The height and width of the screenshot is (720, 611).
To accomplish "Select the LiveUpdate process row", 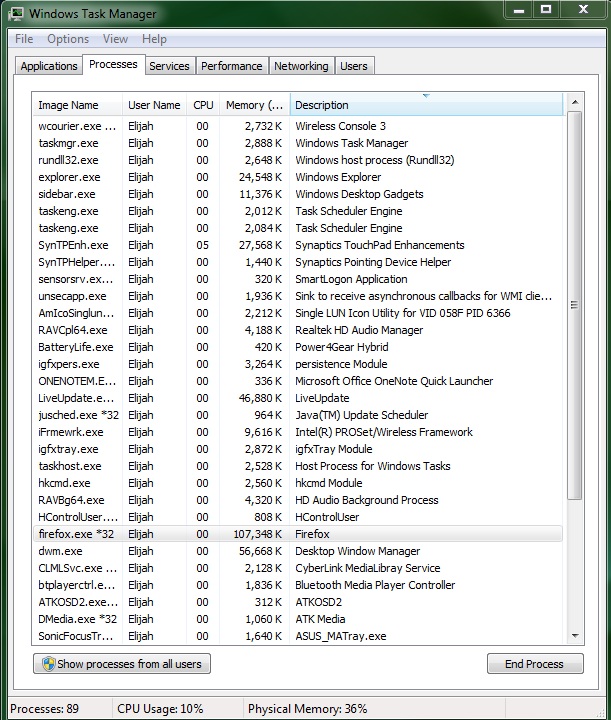I will tap(297, 398).
